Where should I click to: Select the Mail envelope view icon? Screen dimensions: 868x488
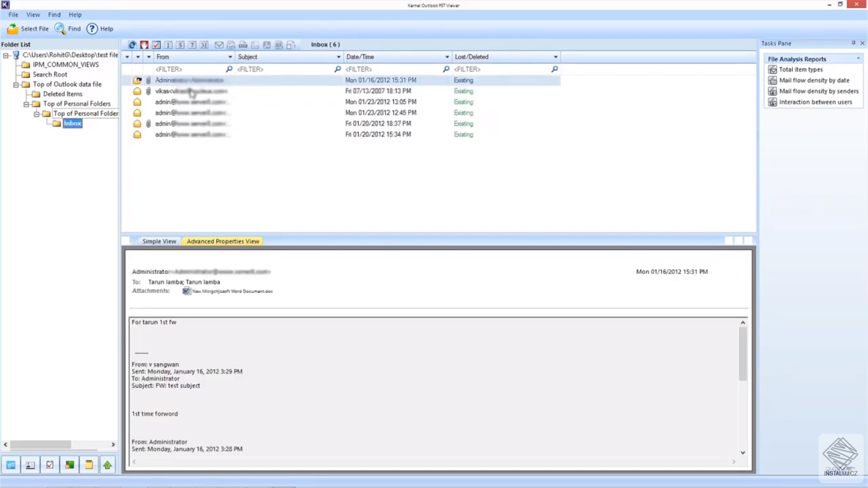point(219,44)
